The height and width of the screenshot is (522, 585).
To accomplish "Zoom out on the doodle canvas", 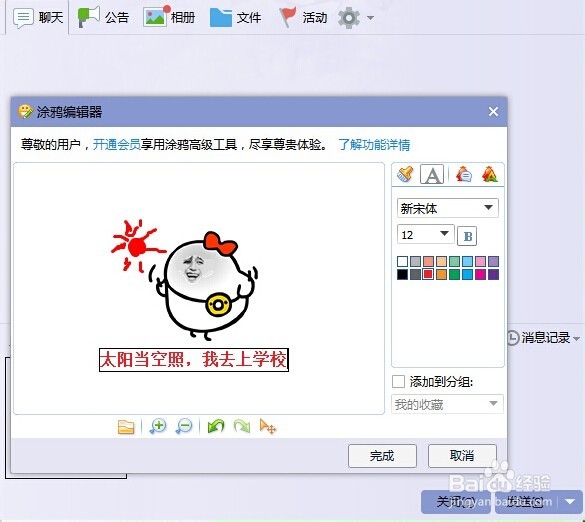I will [184, 426].
